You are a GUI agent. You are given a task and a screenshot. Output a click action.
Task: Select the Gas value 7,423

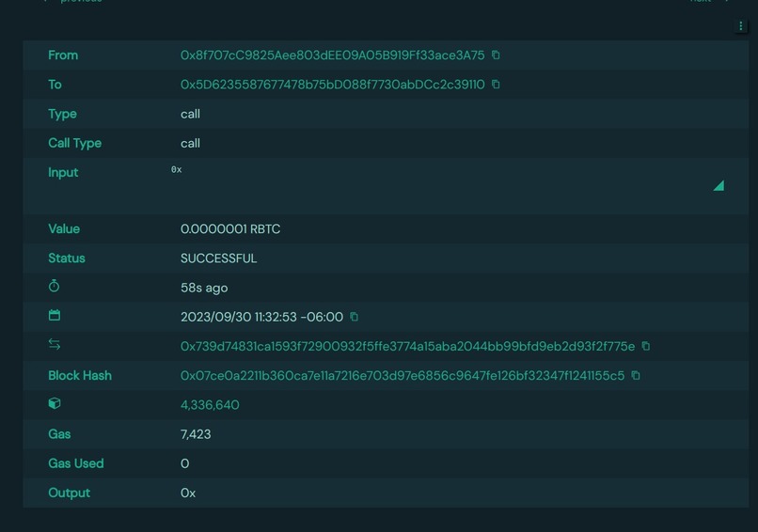click(196, 434)
